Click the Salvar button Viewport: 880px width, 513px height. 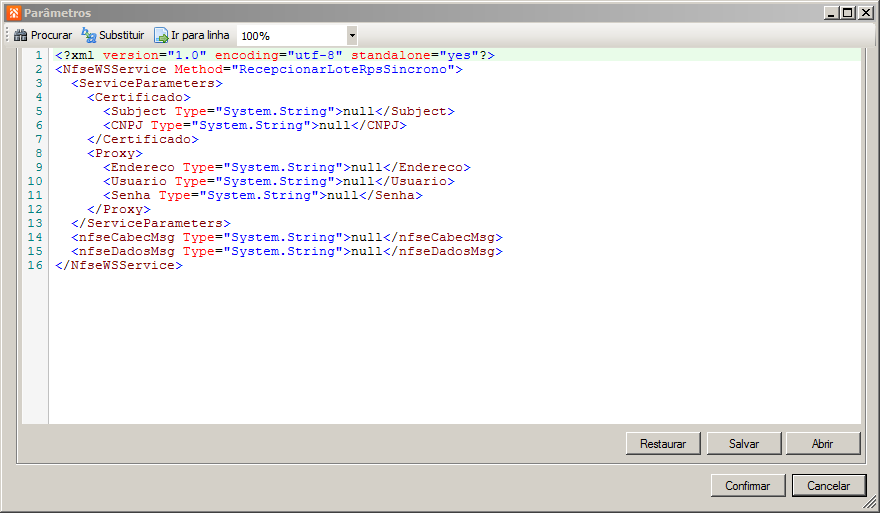click(x=744, y=443)
